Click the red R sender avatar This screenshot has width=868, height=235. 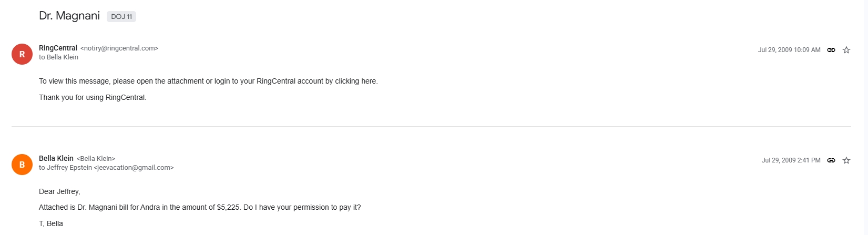[22, 54]
